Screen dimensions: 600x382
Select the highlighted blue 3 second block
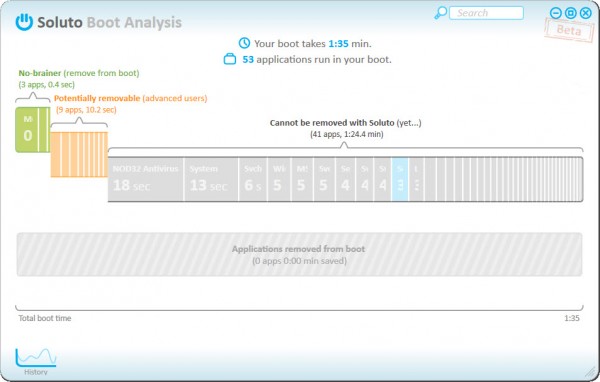[x=400, y=179]
